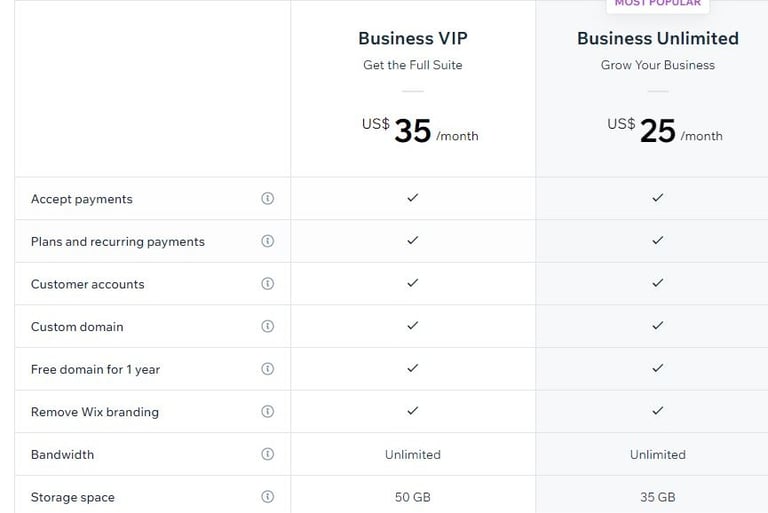Click the US$ 25 per month price
Viewport: 768px width, 513px height.
tap(664, 131)
